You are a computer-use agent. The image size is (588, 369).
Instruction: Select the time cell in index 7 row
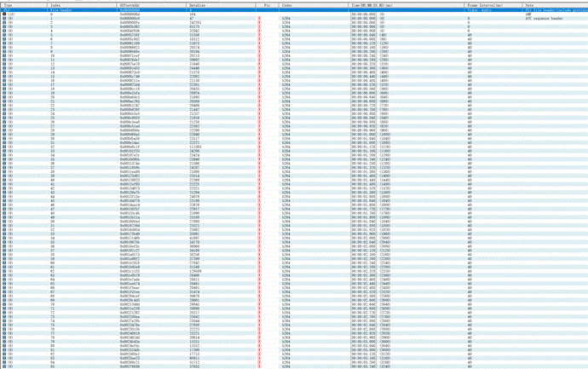(370, 43)
